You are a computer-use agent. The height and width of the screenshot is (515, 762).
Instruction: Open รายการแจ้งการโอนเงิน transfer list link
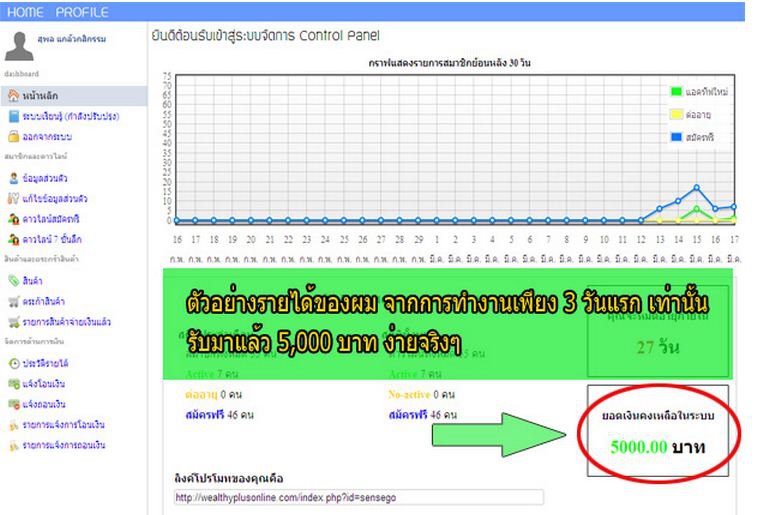click(x=63, y=425)
